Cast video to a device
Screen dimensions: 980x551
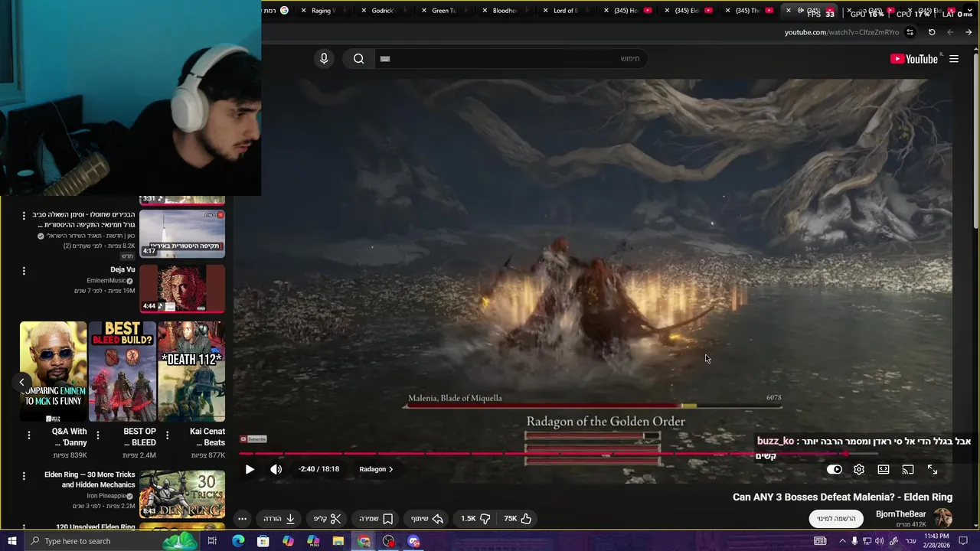click(x=908, y=470)
